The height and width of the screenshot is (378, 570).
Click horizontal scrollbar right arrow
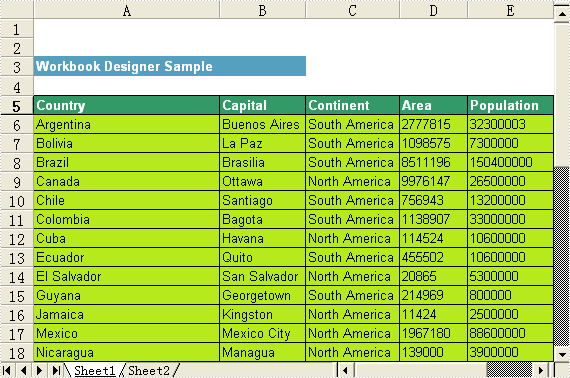pyautogui.click(x=541, y=370)
